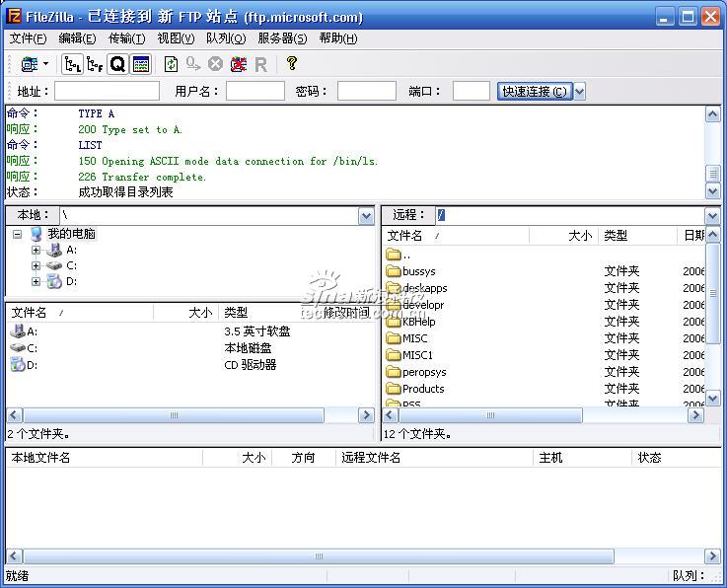Click the 快速连接(C) button
The height and width of the screenshot is (588, 727).
click(535, 92)
